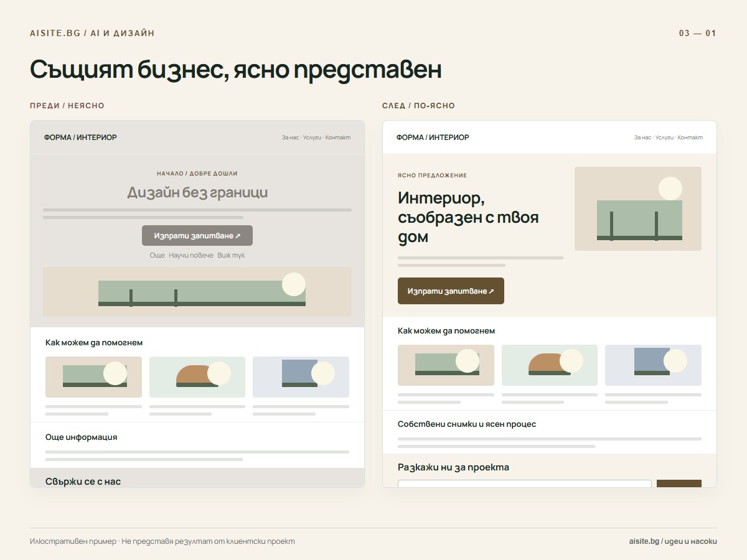Screen dimensions: 747x560
Task: Click the 'aisite.bg / идеи и насоки' footer text
Action: click(673, 541)
